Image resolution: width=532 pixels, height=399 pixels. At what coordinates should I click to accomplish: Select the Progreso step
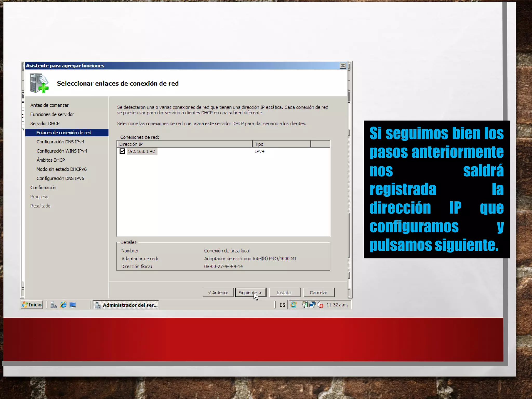(x=39, y=197)
